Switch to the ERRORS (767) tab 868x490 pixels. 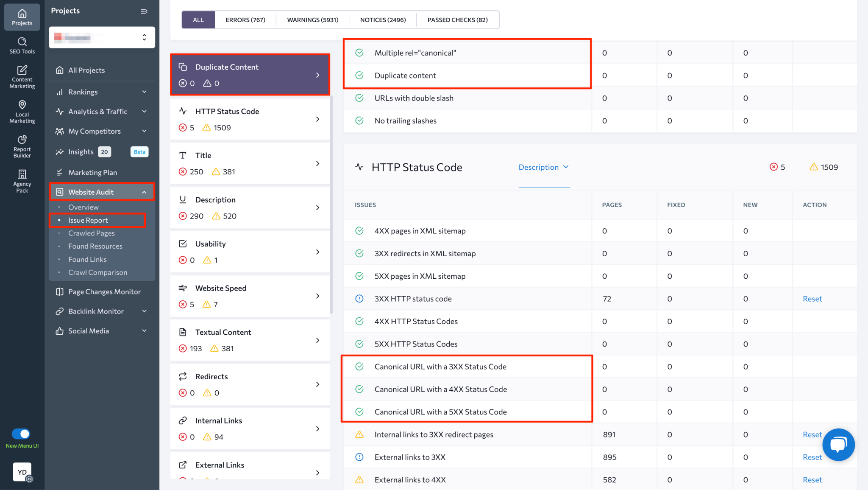pyautogui.click(x=245, y=20)
